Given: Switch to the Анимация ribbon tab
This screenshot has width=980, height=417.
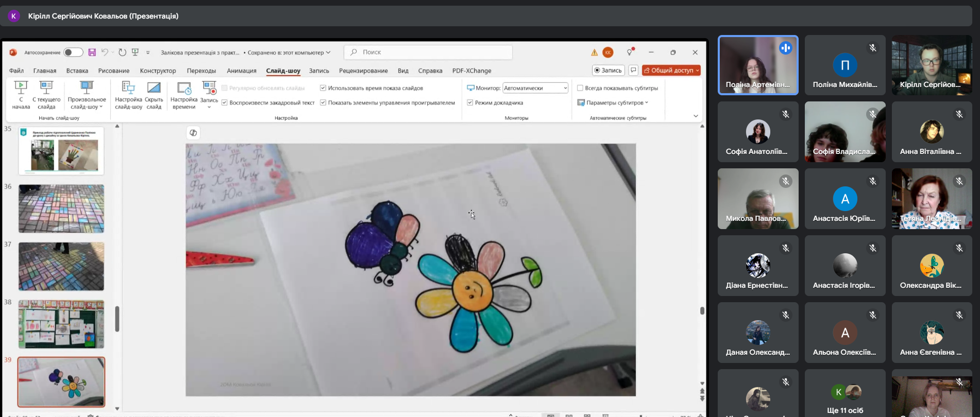Looking at the screenshot, I should pyautogui.click(x=241, y=71).
